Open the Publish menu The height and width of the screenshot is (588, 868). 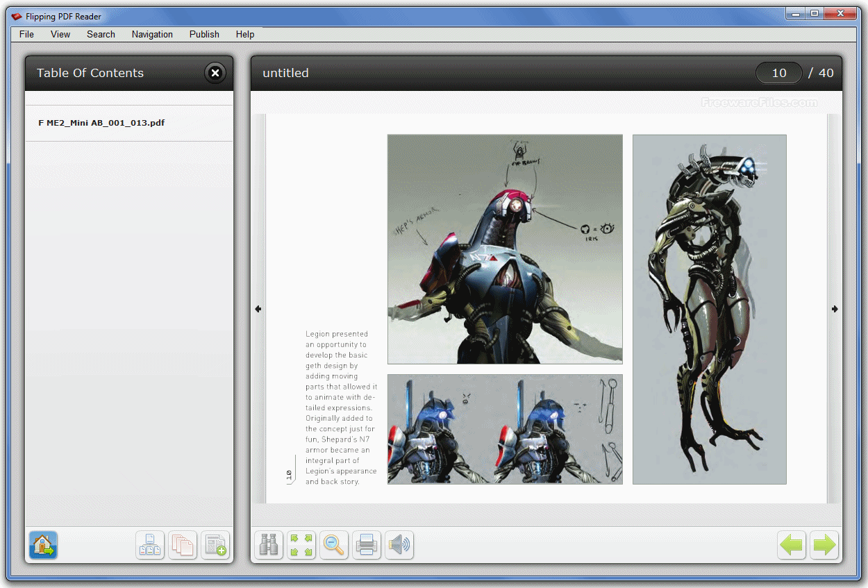coord(204,34)
